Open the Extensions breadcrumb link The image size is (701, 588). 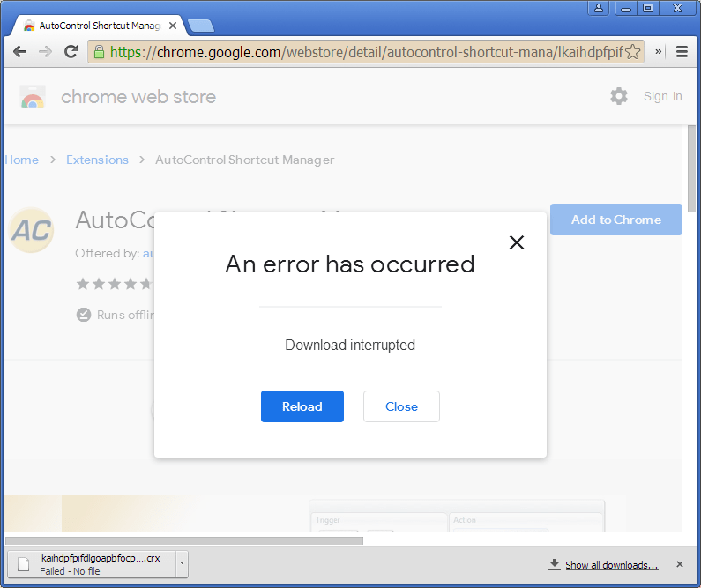(97, 160)
